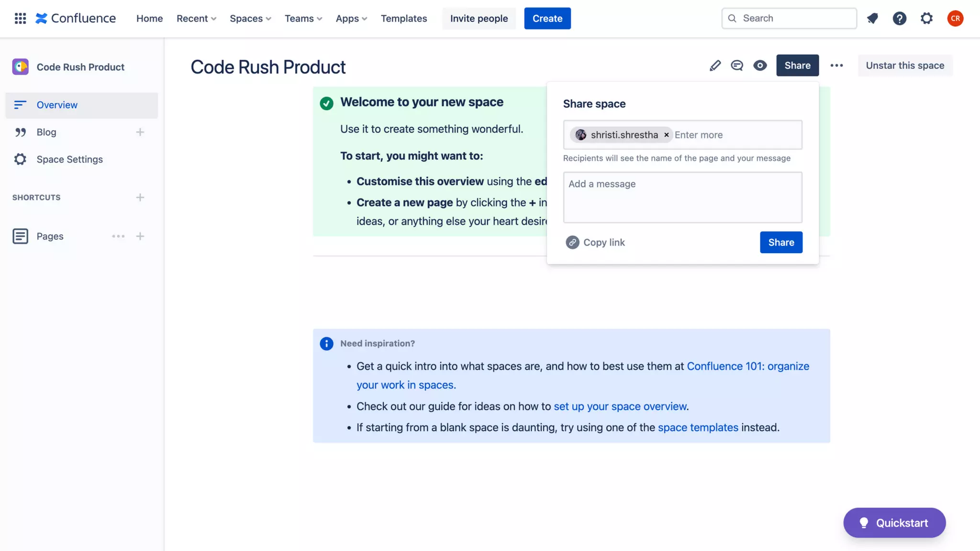
Task: Expand the Recent dropdown
Action: [196, 18]
